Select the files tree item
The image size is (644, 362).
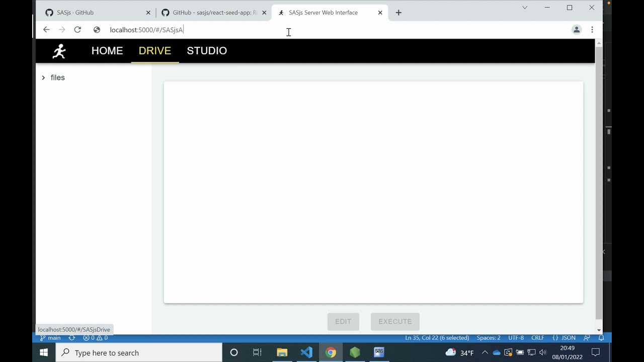coord(58,77)
